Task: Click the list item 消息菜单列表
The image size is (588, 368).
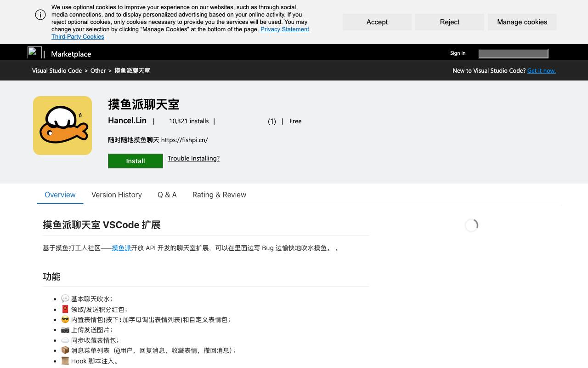Action: [x=148, y=351]
